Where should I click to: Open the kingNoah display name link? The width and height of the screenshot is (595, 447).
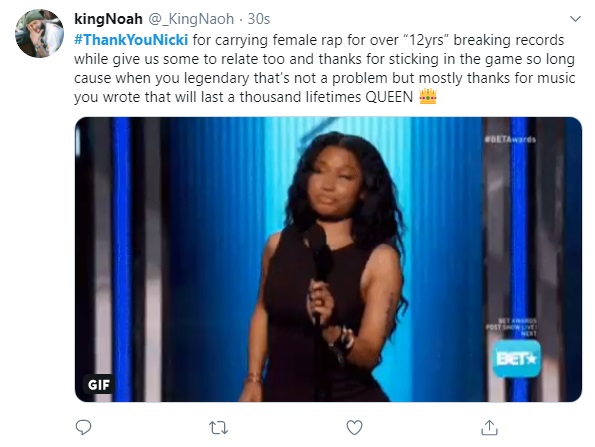pos(108,19)
